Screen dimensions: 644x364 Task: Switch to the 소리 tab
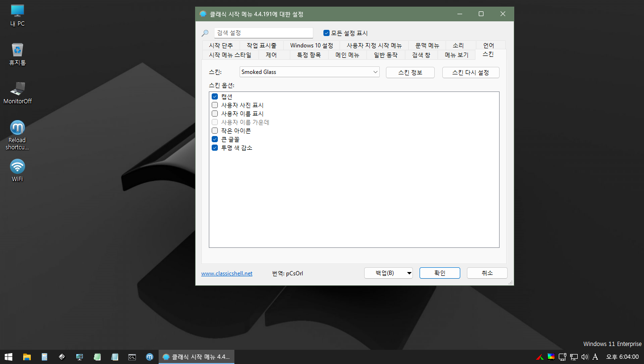pyautogui.click(x=458, y=45)
